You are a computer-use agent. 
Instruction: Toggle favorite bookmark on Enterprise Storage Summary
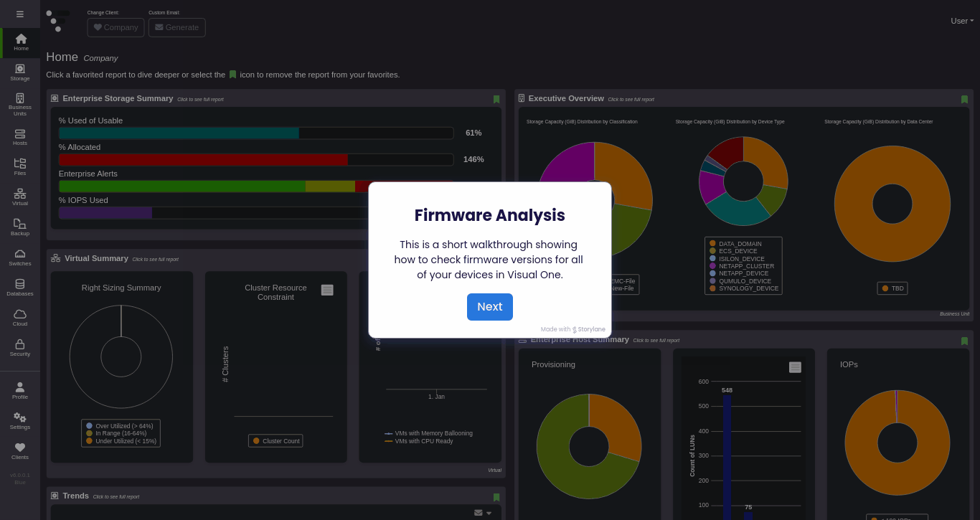coord(496,99)
